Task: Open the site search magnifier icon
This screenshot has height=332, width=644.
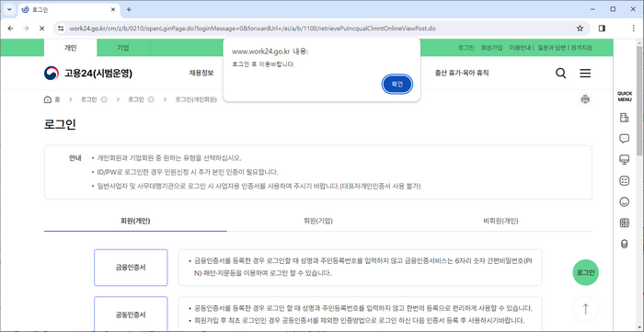Action: click(x=560, y=74)
